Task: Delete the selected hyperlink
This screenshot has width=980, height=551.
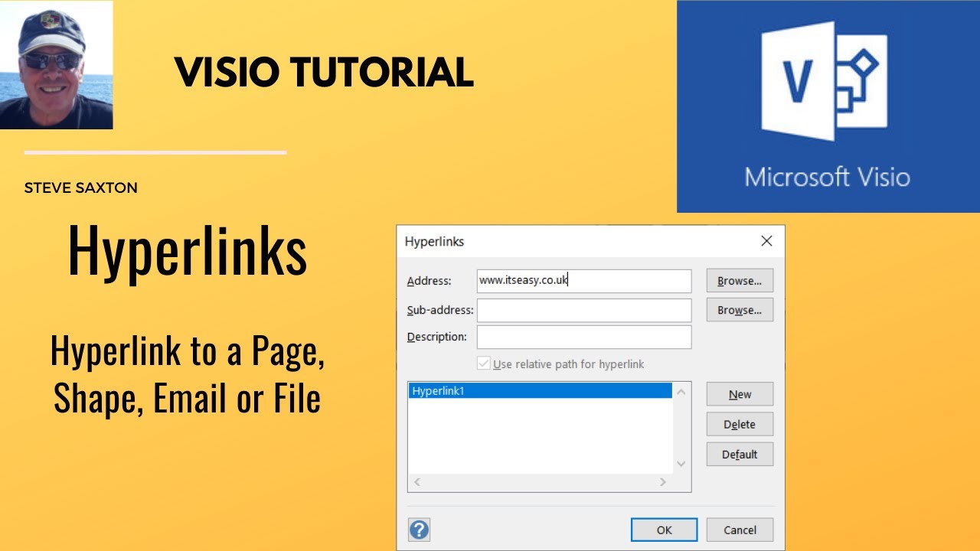Action: coord(740,424)
